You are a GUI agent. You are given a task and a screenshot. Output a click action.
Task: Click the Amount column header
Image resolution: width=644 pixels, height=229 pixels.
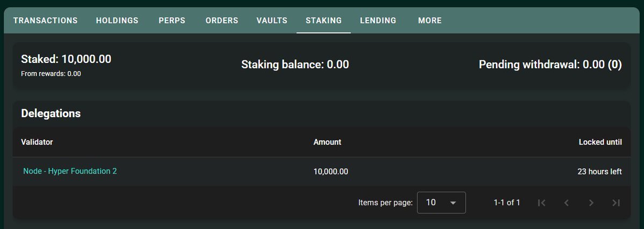coord(327,142)
